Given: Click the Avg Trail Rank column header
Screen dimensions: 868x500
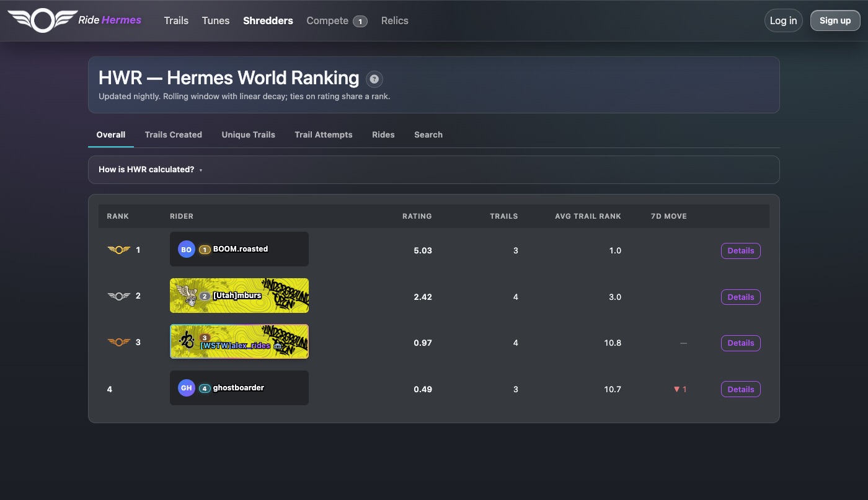Looking at the screenshot, I should [588, 216].
